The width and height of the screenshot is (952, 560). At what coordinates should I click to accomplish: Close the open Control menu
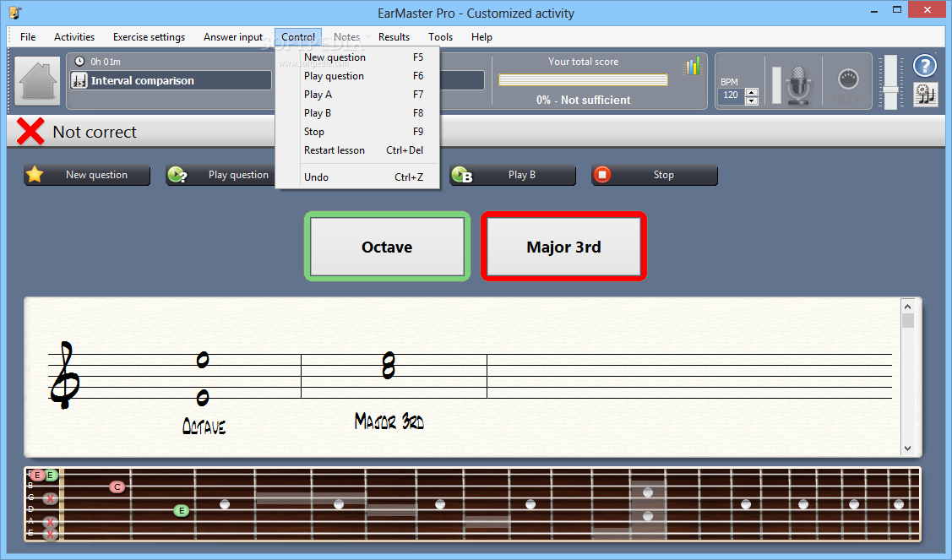(298, 37)
